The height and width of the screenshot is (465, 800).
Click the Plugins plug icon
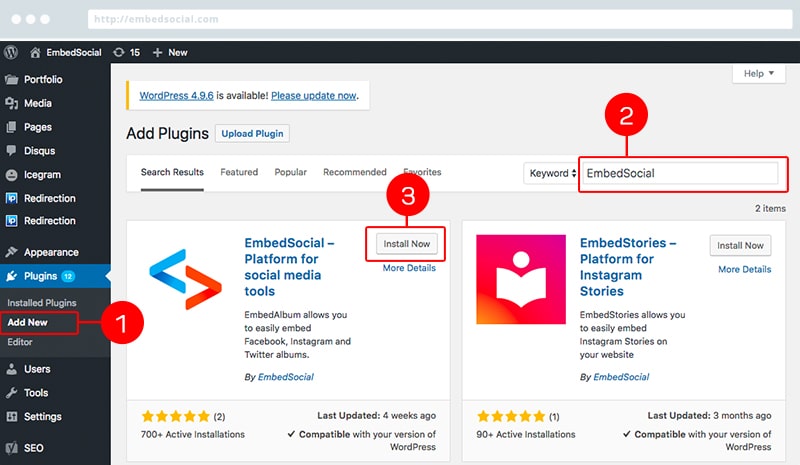(x=11, y=276)
